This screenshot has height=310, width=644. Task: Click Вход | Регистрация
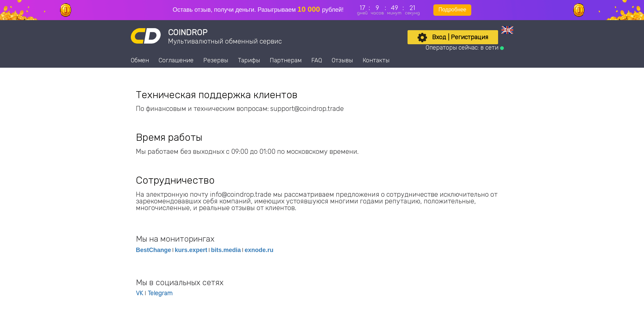[x=460, y=37]
